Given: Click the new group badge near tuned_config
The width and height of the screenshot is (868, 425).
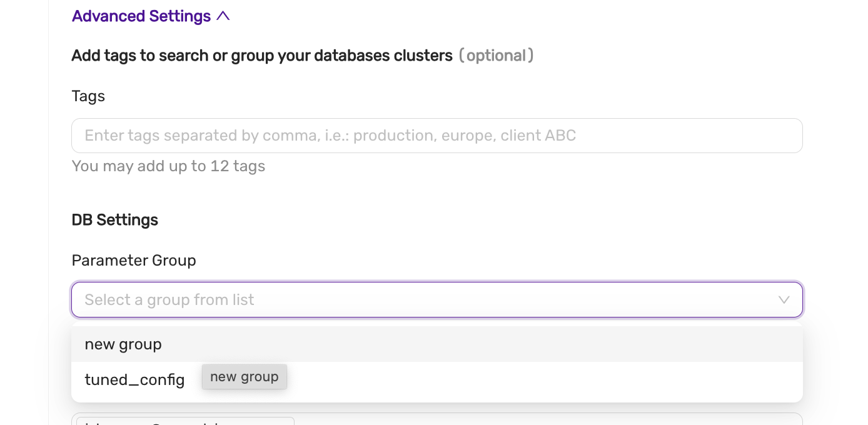Looking at the screenshot, I should pos(245,377).
